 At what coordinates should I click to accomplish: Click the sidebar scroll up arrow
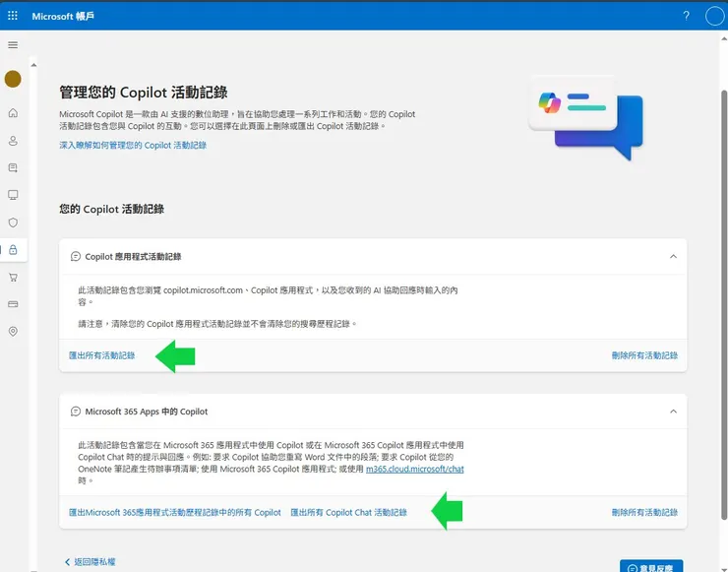pyautogui.click(x=33, y=65)
